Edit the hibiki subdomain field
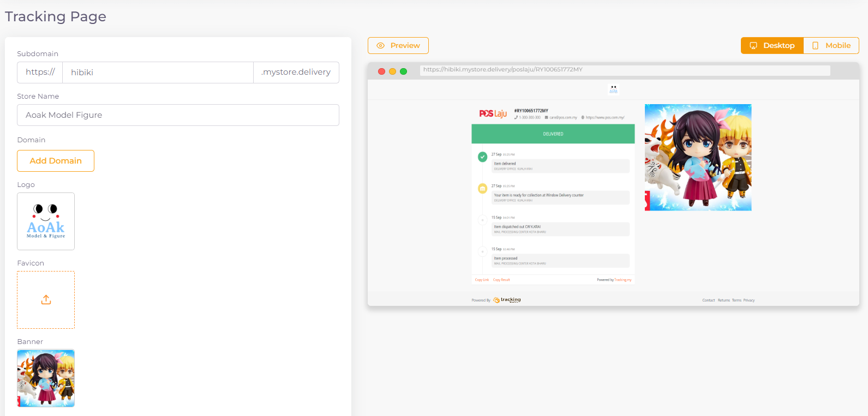Image resolution: width=868 pixels, height=416 pixels. click(158, 73)
